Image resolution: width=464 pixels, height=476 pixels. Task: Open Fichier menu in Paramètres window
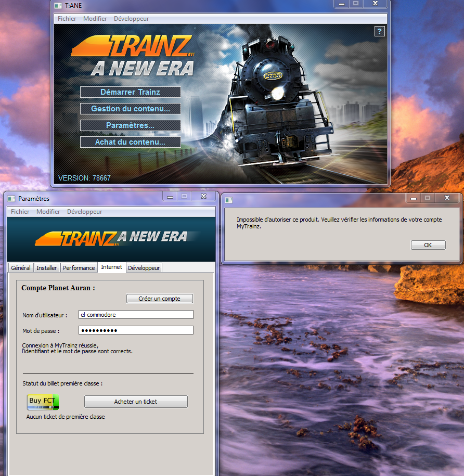point(20,212)
